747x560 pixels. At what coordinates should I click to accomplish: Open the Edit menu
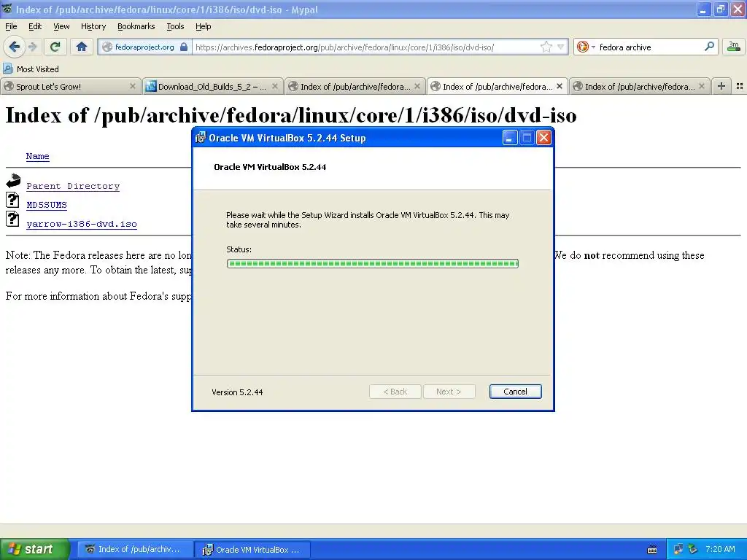[x=35, y=26]
